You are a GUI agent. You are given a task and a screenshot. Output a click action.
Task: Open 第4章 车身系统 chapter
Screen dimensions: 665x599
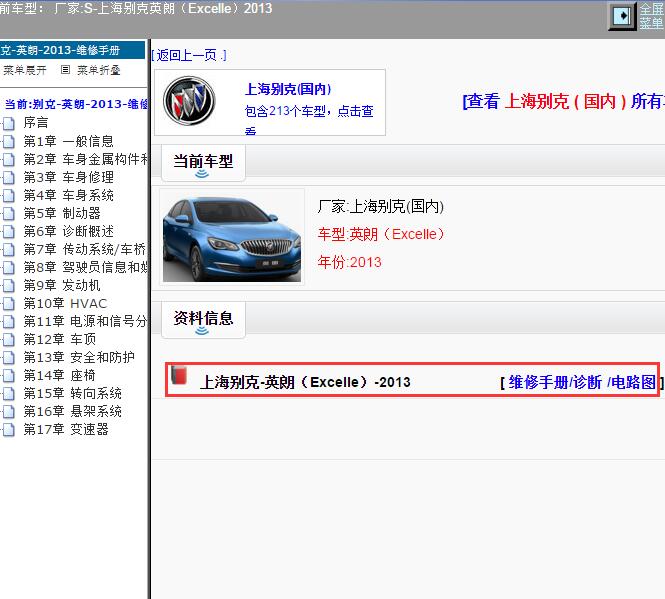pyautogui.click(x=68, y=195)
